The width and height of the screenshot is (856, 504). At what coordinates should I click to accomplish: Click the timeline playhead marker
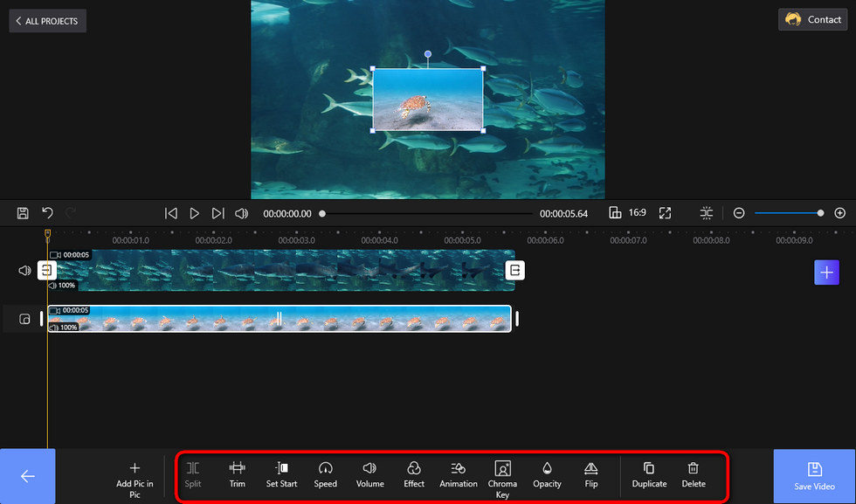[x=47, y=235]
